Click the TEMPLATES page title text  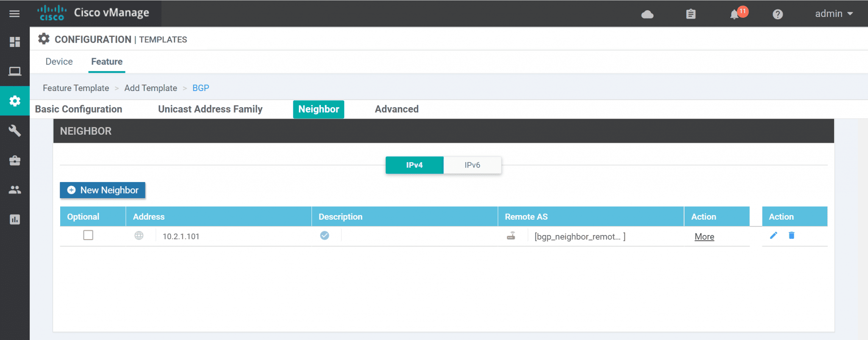pos(163,39)
